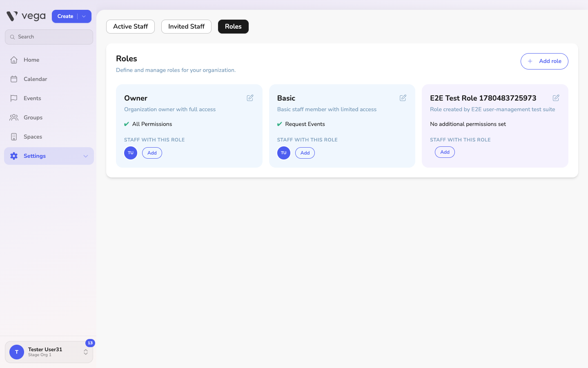This screenshot has height=368, width=588.
Task: Click the E2E Test Role 1780483725973 title
Action: pyautogui.click(x=483, y=98)
